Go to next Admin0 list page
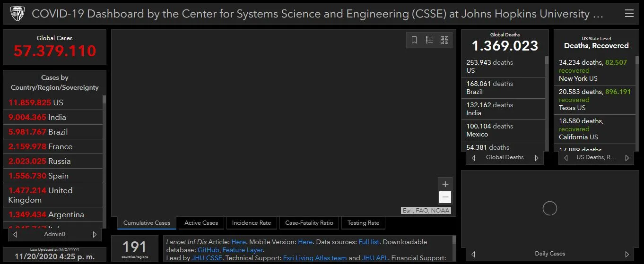 (x=95, y=234)
